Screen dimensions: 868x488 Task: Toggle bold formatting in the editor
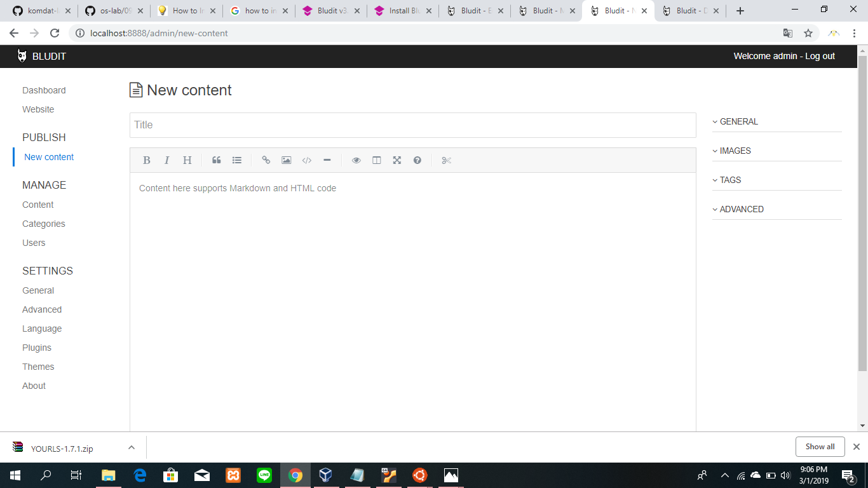147,160
